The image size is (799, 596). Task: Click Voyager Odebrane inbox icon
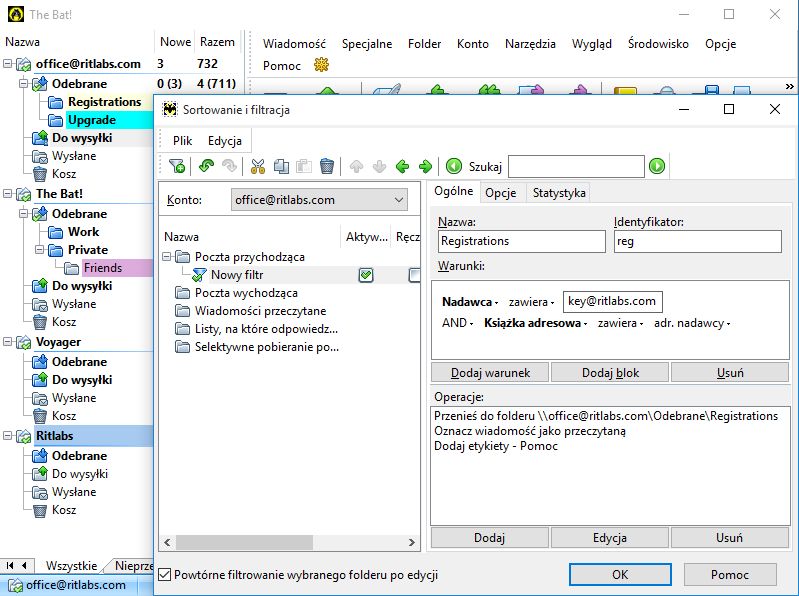pyautogui.click(x=40, y=362)
